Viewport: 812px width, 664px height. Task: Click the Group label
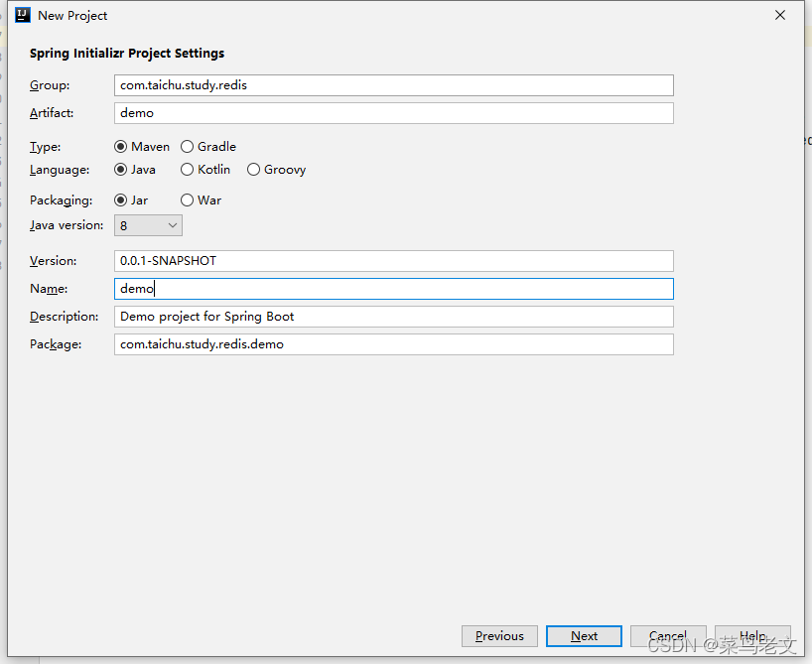point(50,85)
